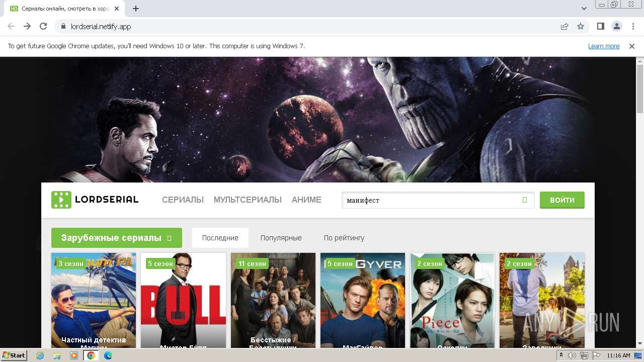
Task: Open the Piece series poster
Action: pos(452,300)
